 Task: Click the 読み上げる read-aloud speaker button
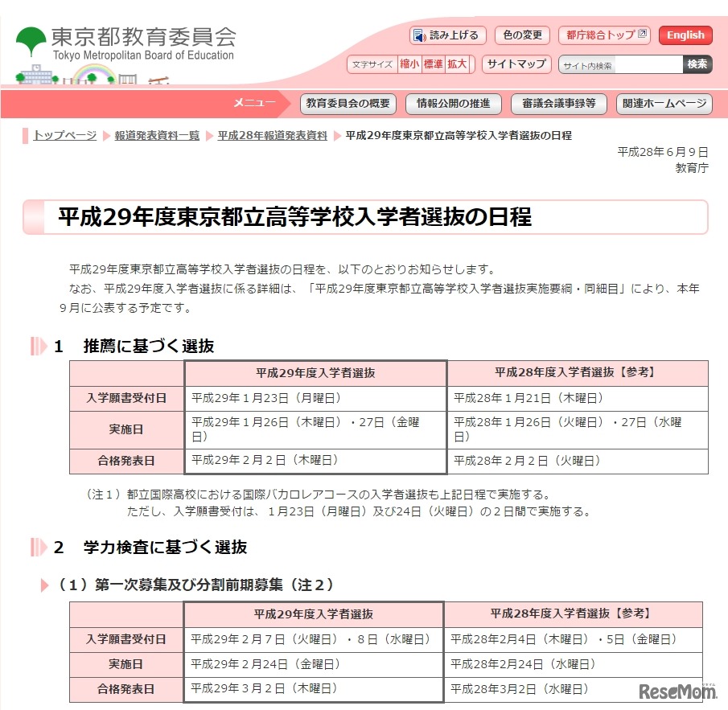[447, 35]
